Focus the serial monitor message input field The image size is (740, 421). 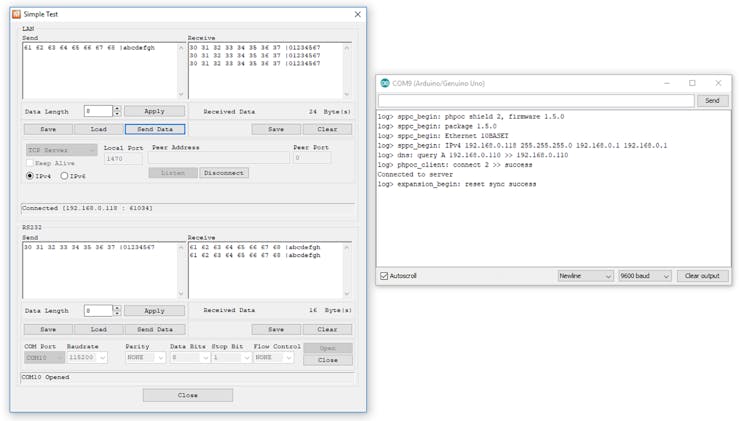pyautogui.click(x=536, y=101)
